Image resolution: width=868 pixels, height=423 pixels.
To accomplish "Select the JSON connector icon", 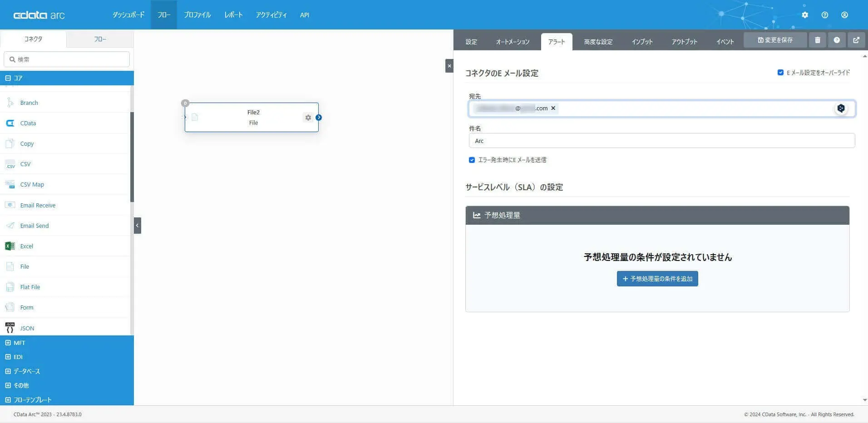I will [x=10, y=328].
